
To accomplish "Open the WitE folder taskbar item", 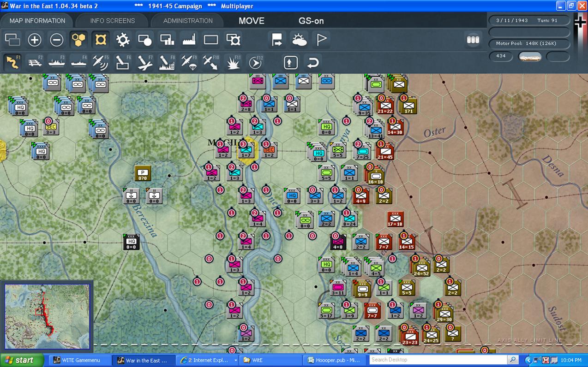I will [x=271, y=360].
